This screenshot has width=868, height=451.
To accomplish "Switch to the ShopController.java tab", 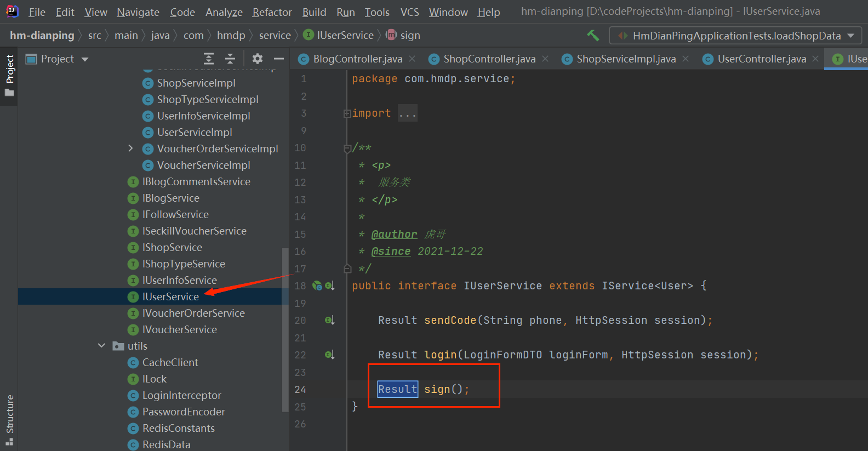I will [489, 59].
